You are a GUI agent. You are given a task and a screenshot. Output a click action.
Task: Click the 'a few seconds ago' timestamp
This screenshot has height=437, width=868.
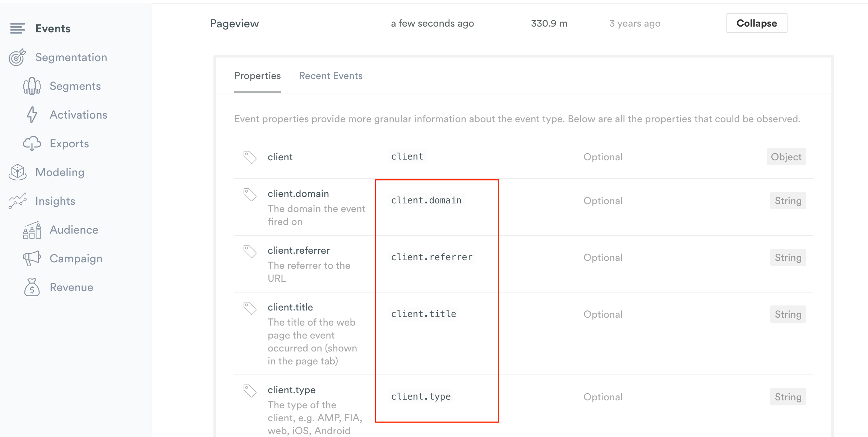point(433,23)
